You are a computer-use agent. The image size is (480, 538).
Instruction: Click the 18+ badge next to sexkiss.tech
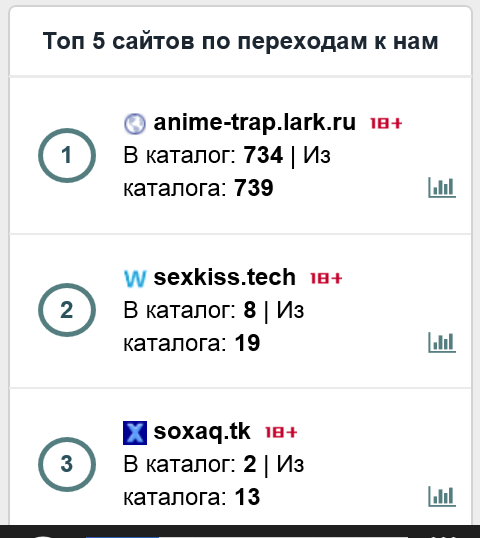326,278
